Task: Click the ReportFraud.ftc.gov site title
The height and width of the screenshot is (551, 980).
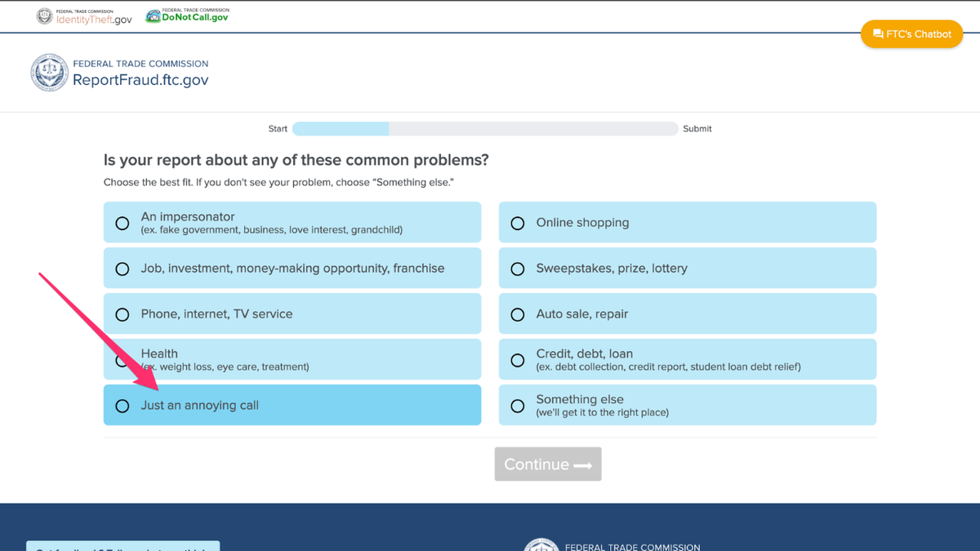Action: [x=140, y=79]
